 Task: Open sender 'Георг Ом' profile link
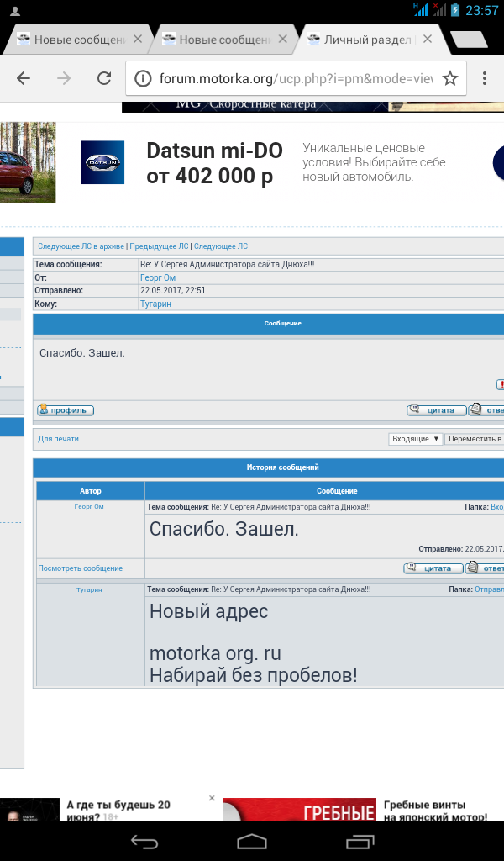tap(157, 277)
